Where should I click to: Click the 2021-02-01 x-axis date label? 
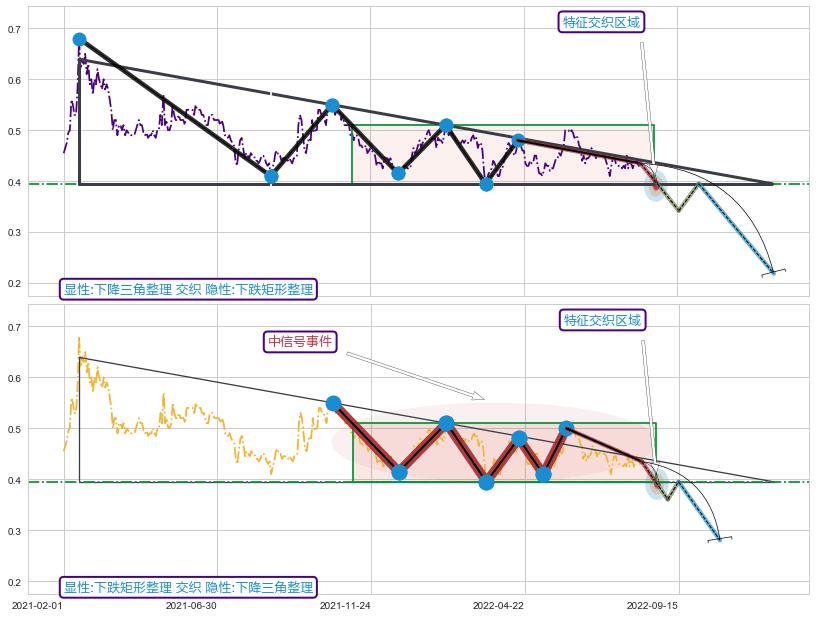point(38,605)
